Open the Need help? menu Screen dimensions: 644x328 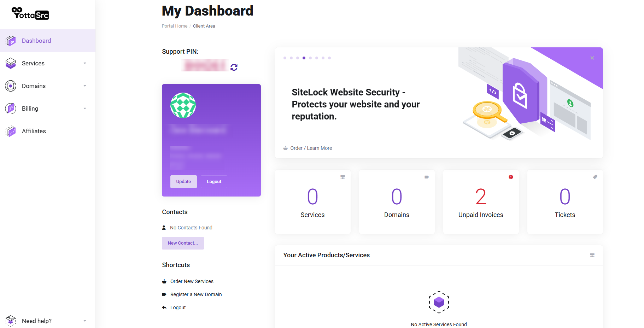click(x=48, y=321)
